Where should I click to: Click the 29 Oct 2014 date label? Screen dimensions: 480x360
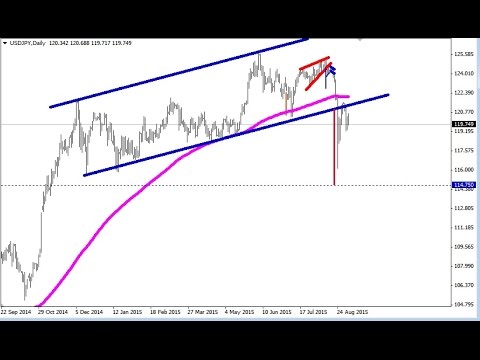(x=53, y=312)
